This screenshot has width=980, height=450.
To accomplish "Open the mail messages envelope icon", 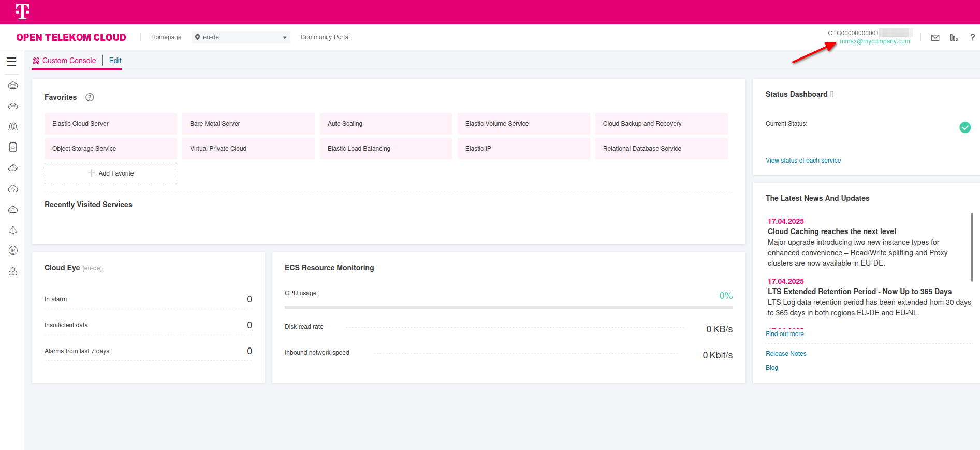I will [x=935, y=38].
